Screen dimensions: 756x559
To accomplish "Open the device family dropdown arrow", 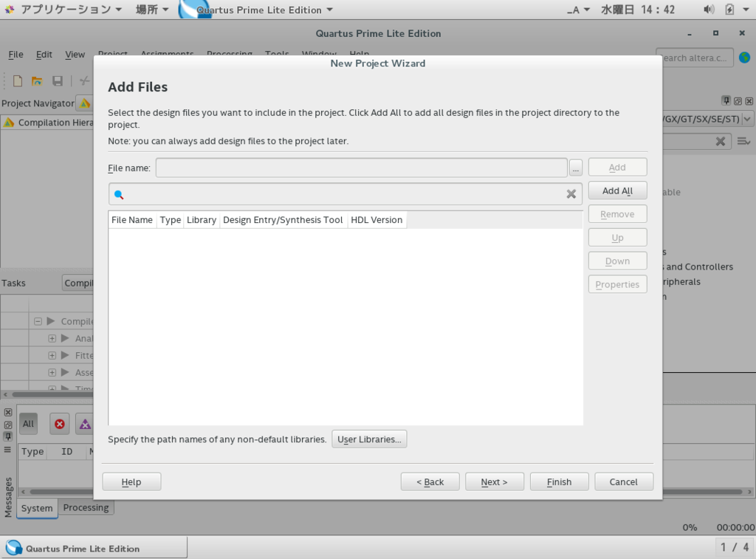I will tap(747, 119).
